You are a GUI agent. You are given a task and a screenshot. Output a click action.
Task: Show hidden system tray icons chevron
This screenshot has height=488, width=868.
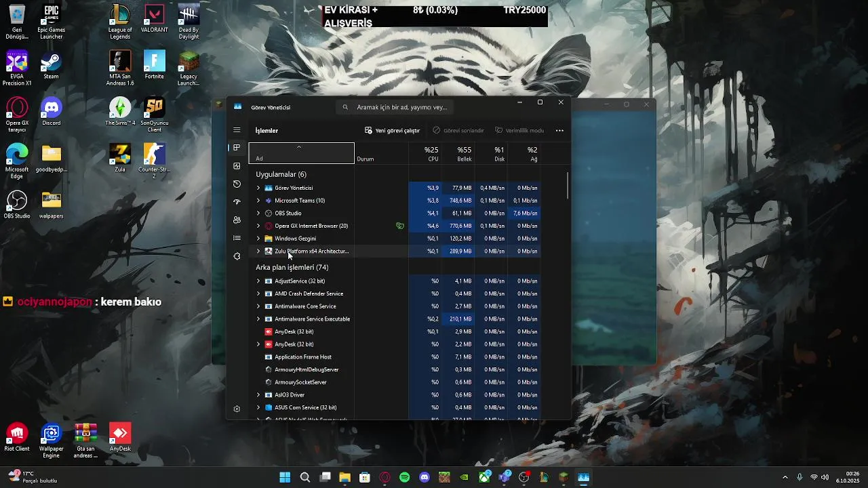[x=785, y=477]
